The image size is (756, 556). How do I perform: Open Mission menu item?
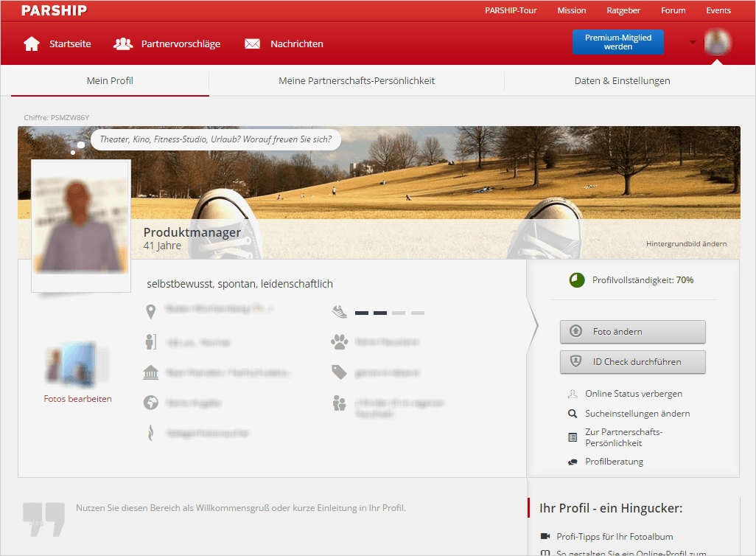pos(571,10)
